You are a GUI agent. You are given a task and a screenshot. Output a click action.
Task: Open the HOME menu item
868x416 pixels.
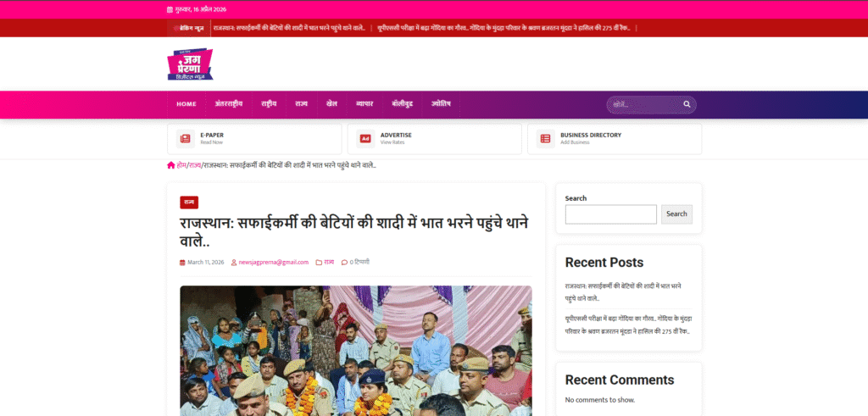click(x=186, y=104)
